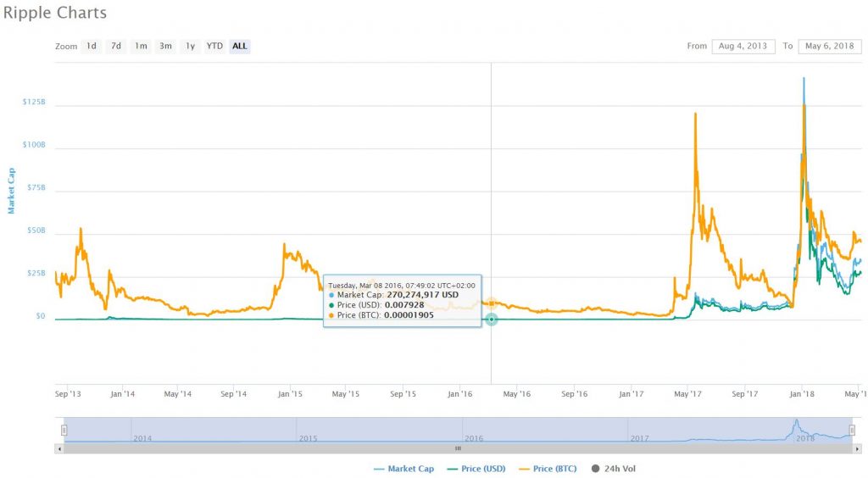Screen dimensions: 868x478
Task: Click the left navigator range handle
Action: click(64, 430)
